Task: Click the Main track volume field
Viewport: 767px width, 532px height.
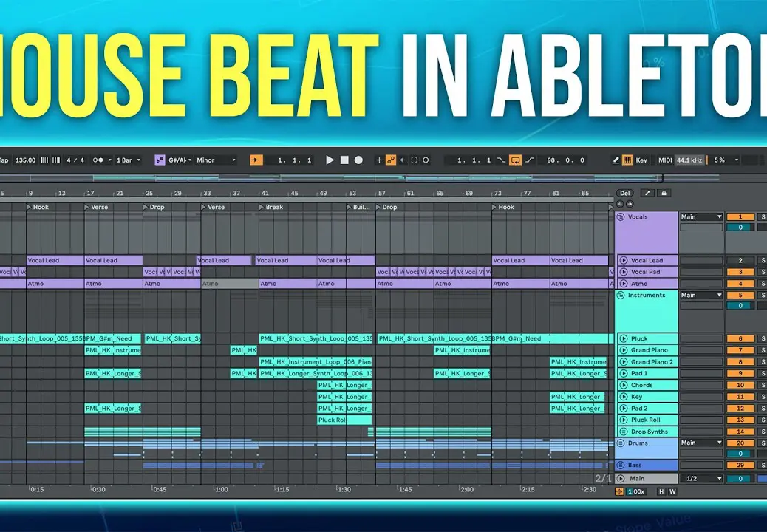Action: pyautogui.click(x=740, y=479)
